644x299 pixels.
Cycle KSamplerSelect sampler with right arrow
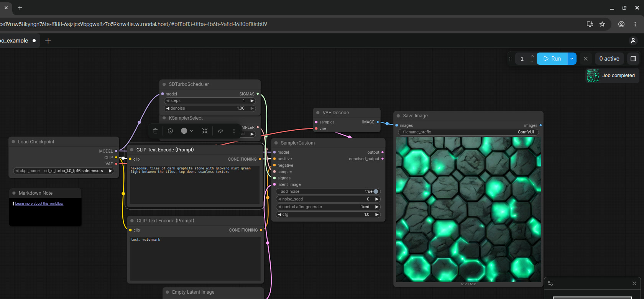252,134
